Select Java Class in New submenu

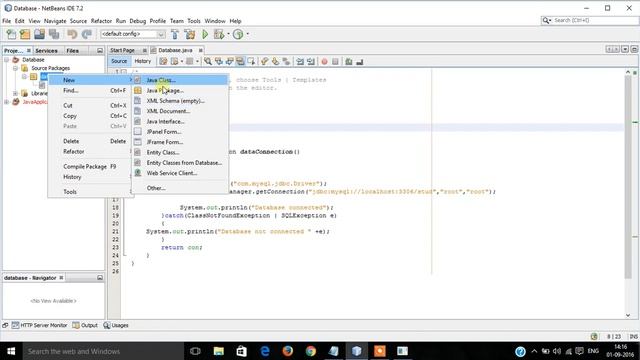[x=180, y=80]
